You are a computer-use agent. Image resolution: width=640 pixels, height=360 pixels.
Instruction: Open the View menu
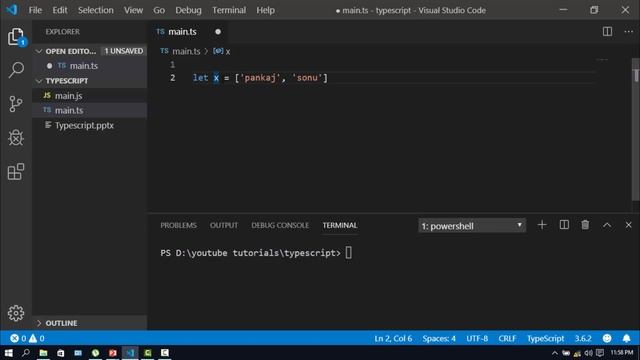133,10
